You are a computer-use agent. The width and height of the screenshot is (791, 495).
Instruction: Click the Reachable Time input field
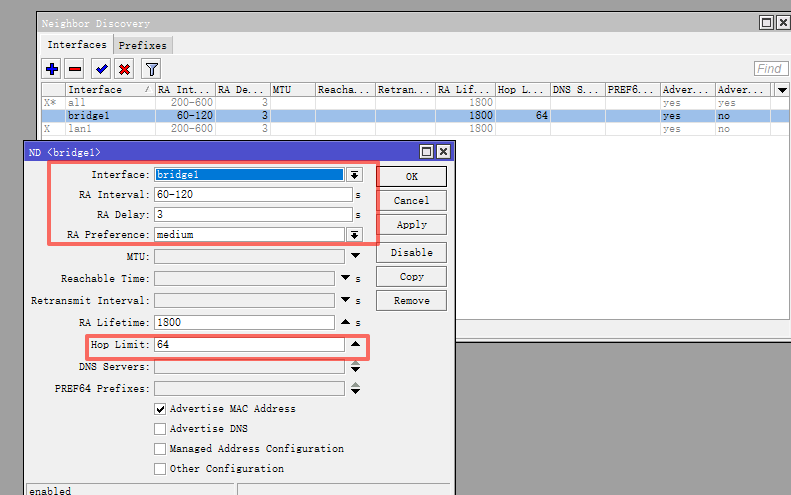pos(244,279)
